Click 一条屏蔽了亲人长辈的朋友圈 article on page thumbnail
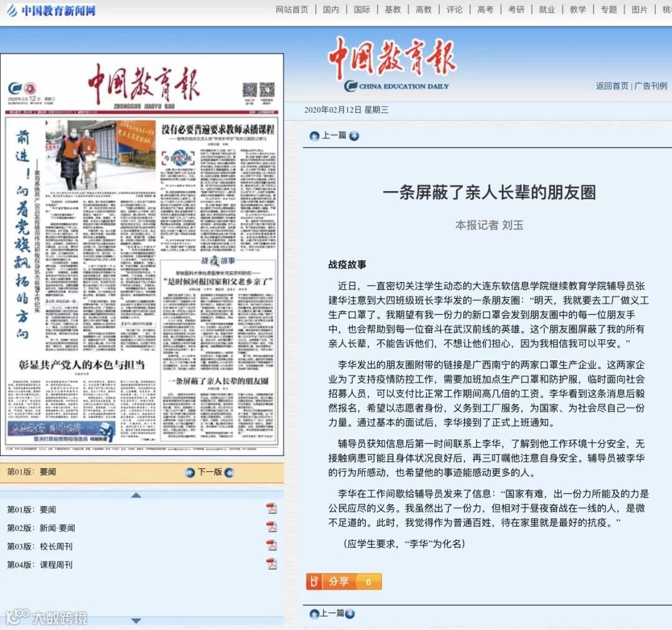 [x=218, y=381]
